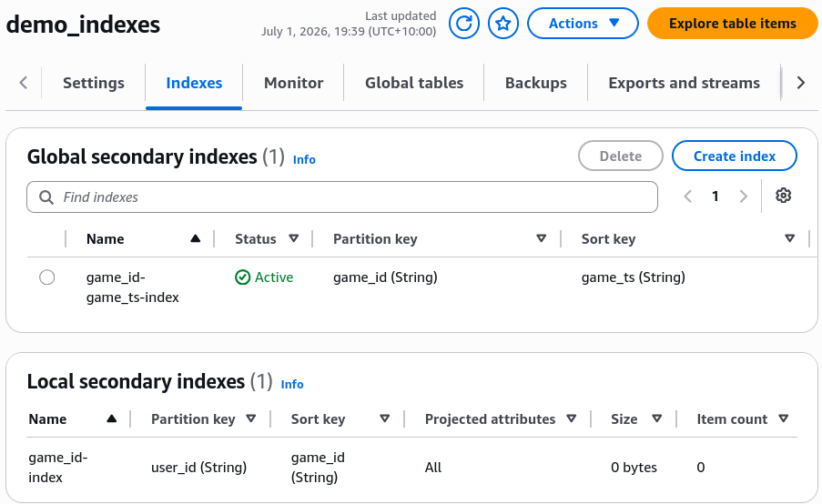Open the Backups tab
This screenshot has width=822, height=504.
pos(536,83)
